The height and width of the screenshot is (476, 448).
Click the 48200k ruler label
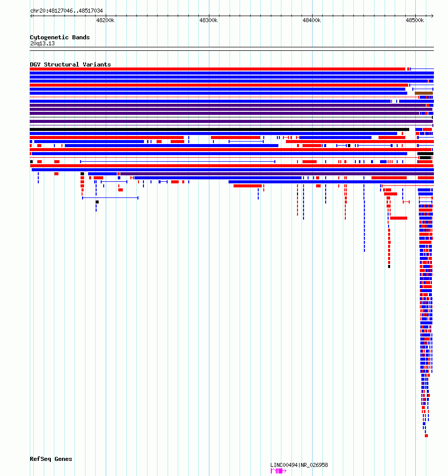[x=105, y=20]
